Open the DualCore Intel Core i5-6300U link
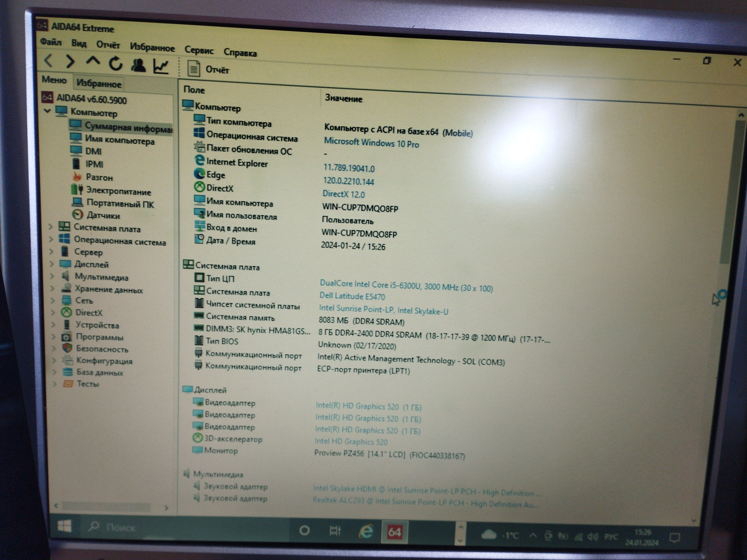The height and width of the screenshot is (560, 747). click(x=406, y=286)
